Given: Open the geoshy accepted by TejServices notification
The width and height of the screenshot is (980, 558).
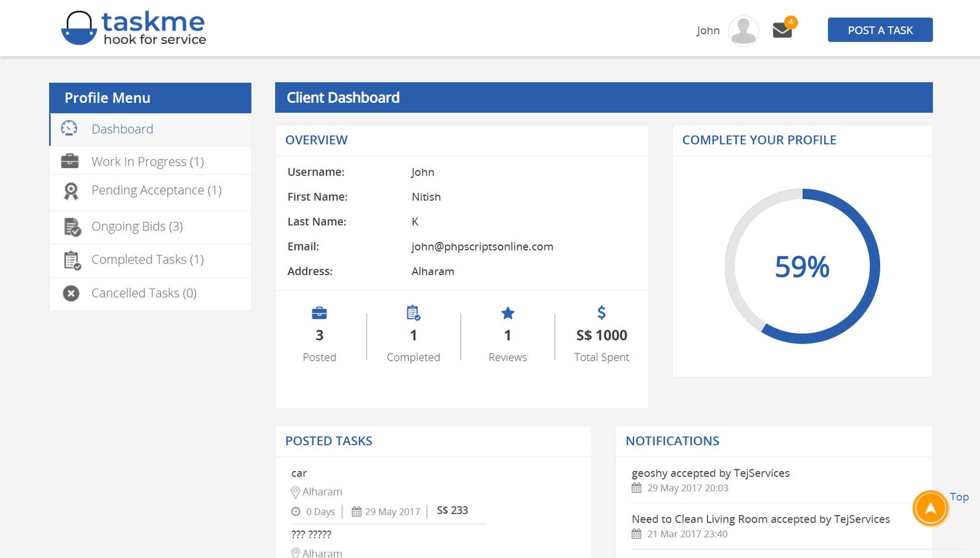Looking at the screenshot, I should 710,473.
